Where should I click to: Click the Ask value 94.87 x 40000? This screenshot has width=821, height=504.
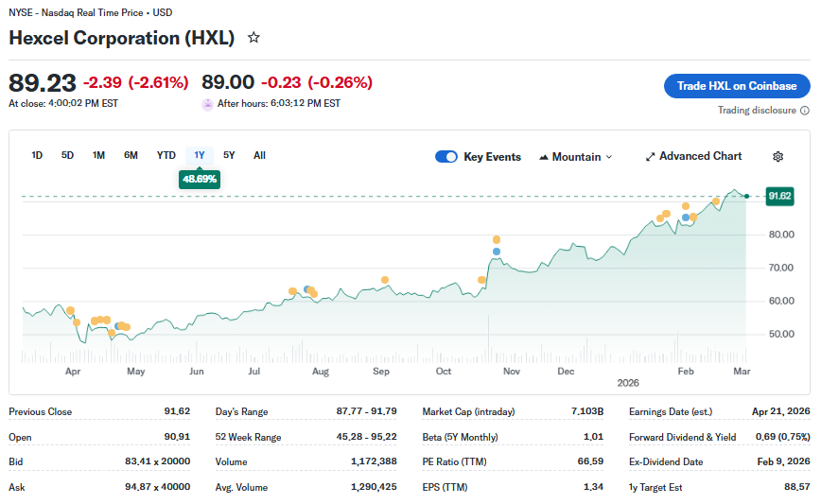158,487
